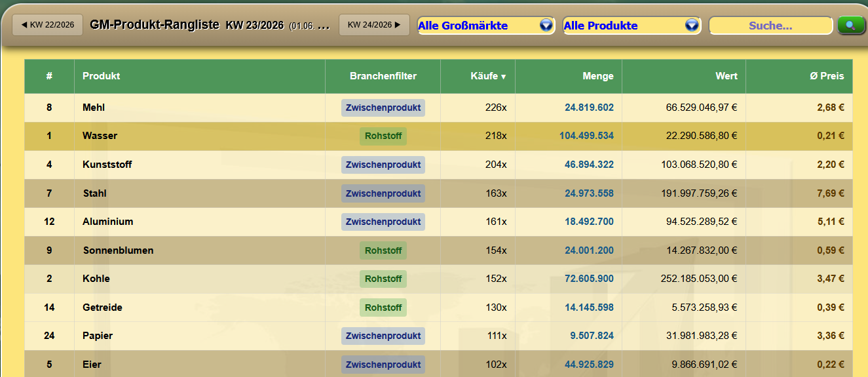Go to previous week KW 22/2026

pyautogui.click(x=47, y=25)
